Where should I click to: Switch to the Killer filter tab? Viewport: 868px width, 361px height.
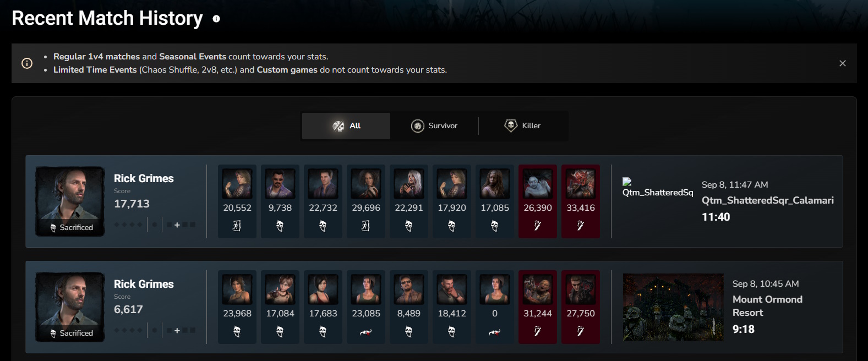coord(523,126)
